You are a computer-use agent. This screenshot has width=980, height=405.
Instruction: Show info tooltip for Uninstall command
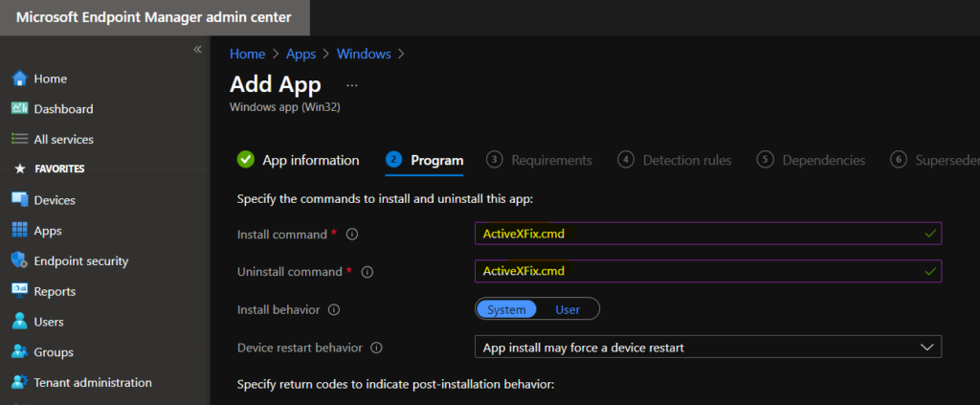point(367,272)
